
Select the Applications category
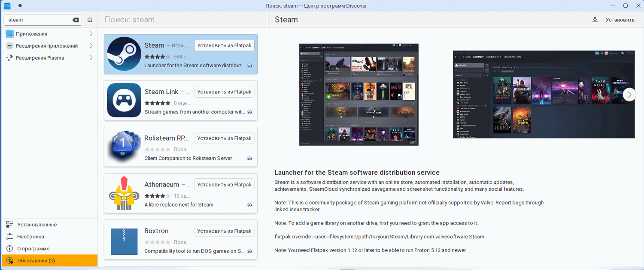[50, 33]
